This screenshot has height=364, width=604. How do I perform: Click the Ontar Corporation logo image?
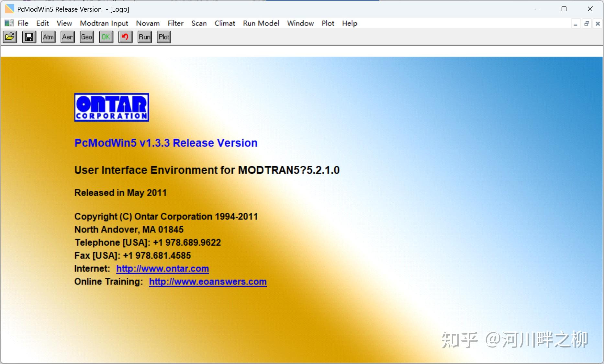click(112, 107)
